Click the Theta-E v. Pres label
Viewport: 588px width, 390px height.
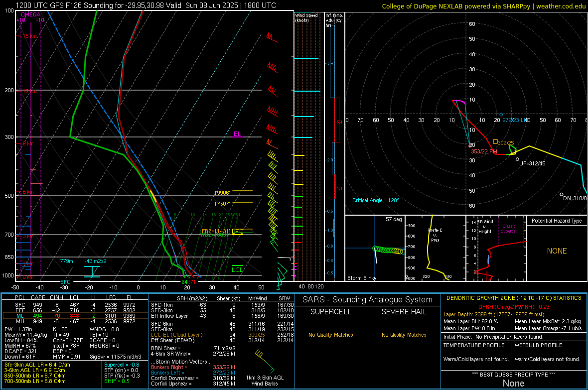pyautogui.click(x=435, y=235)
